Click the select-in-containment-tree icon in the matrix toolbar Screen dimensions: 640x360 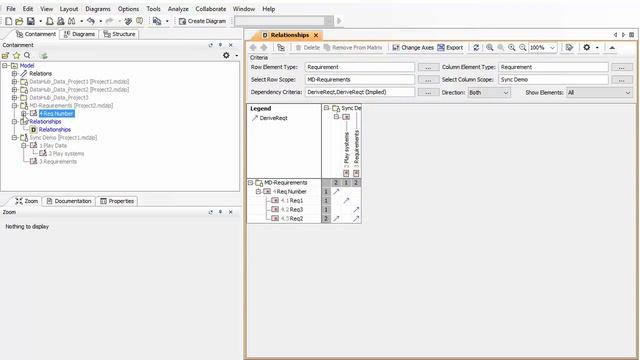(x=281, y=48)
